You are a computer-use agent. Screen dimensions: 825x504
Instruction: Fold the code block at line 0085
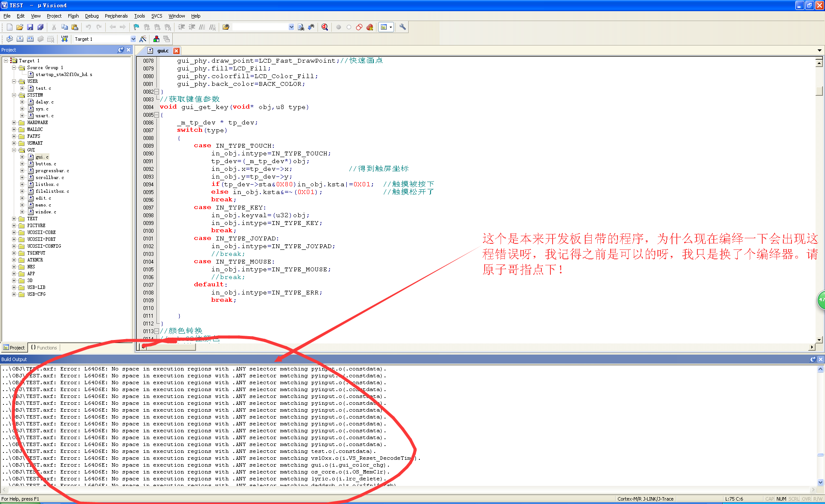pyautogui.click(x=157, y=115)
